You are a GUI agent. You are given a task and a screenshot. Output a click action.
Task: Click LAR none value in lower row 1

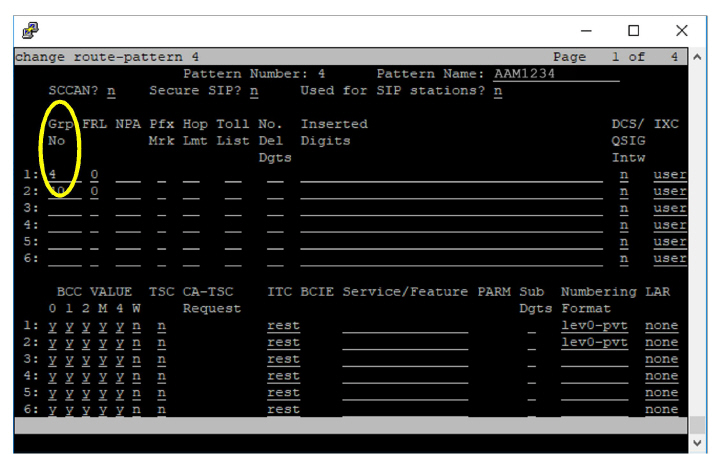662,326
